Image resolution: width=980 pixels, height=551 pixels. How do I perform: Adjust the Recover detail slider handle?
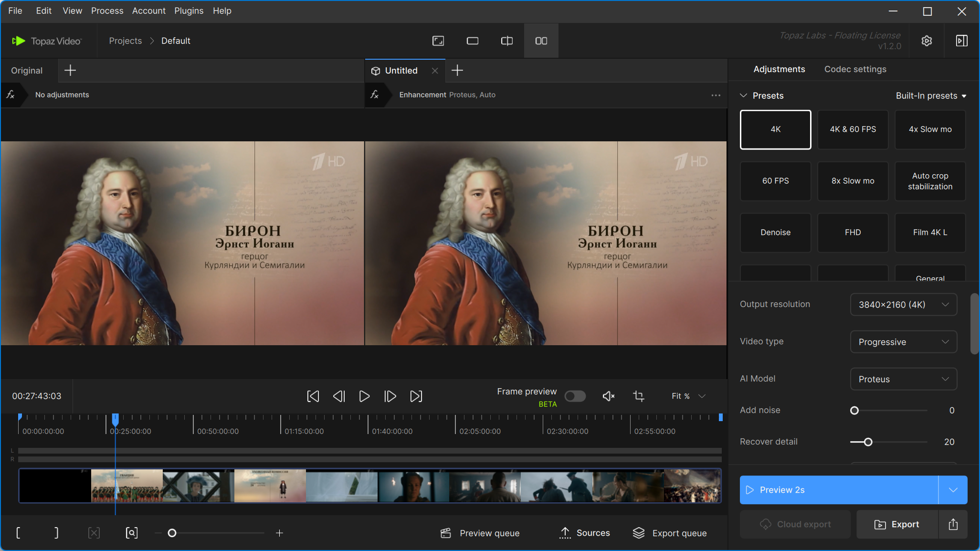click(868, 442)
